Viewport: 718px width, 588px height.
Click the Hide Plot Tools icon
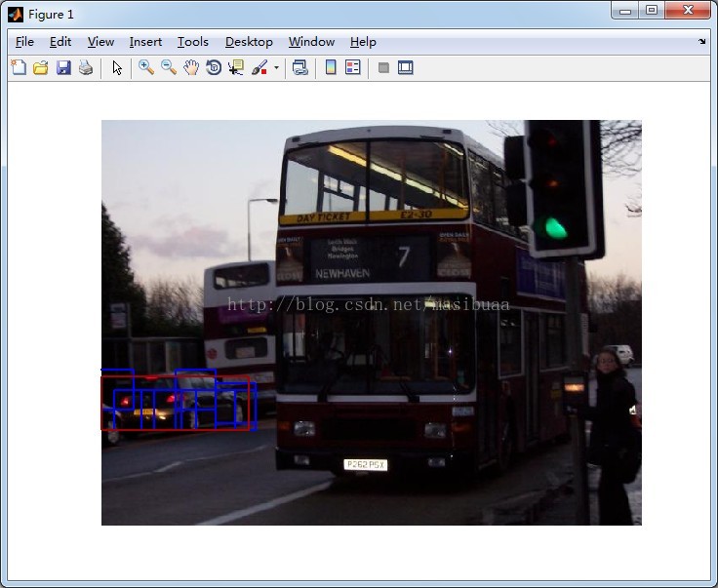pos(383,67)
